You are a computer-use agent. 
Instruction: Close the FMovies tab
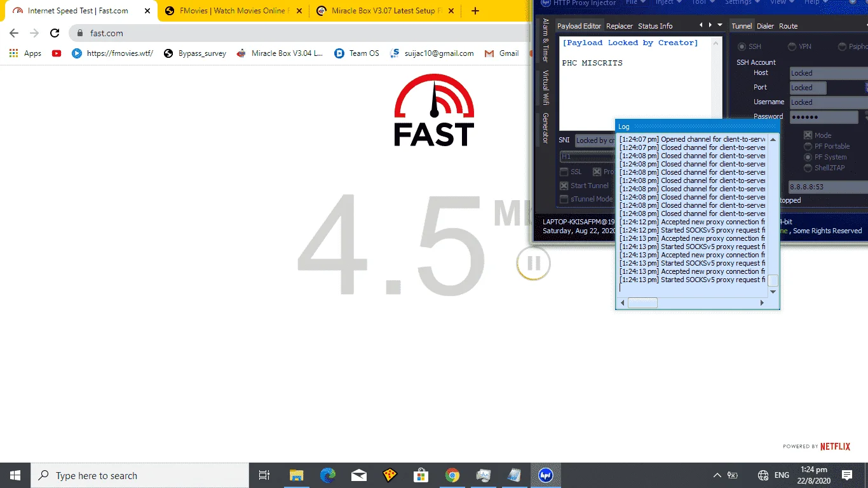299,11
